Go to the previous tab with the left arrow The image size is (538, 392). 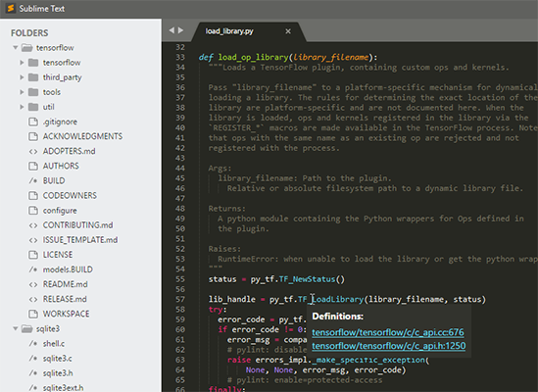point(171,30)
